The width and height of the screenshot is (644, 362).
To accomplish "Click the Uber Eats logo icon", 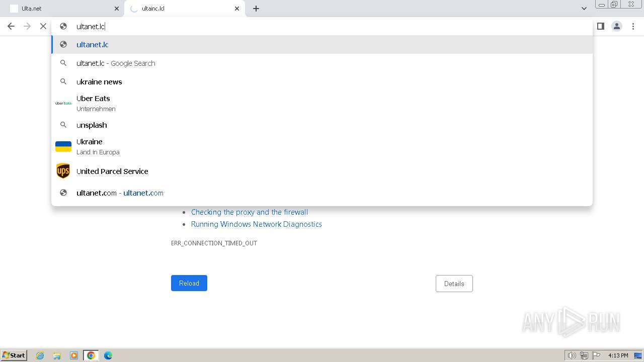I will [x=63, y=104].
